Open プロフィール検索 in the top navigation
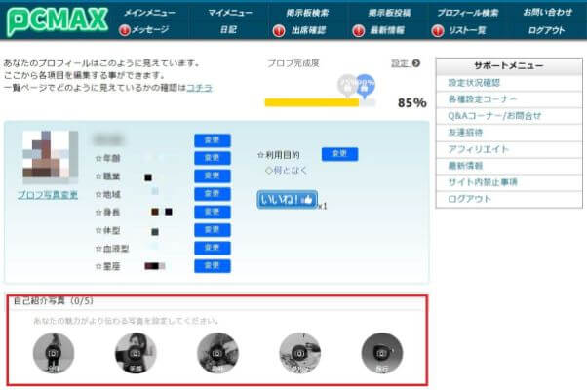The image size is (587, 392). (x=468, y=13)
